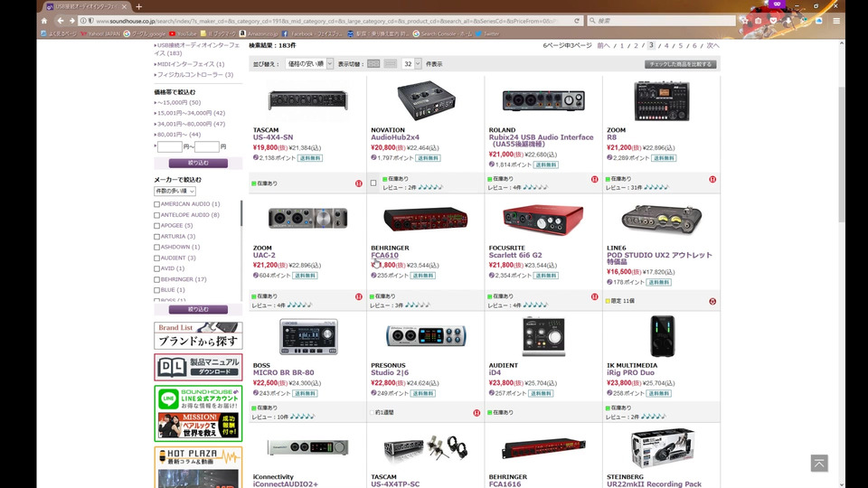The height and width of the screenshot is (488, 868).
Task: Click the red icon on the Rubix24 card
Action: [x=595, y=179]
